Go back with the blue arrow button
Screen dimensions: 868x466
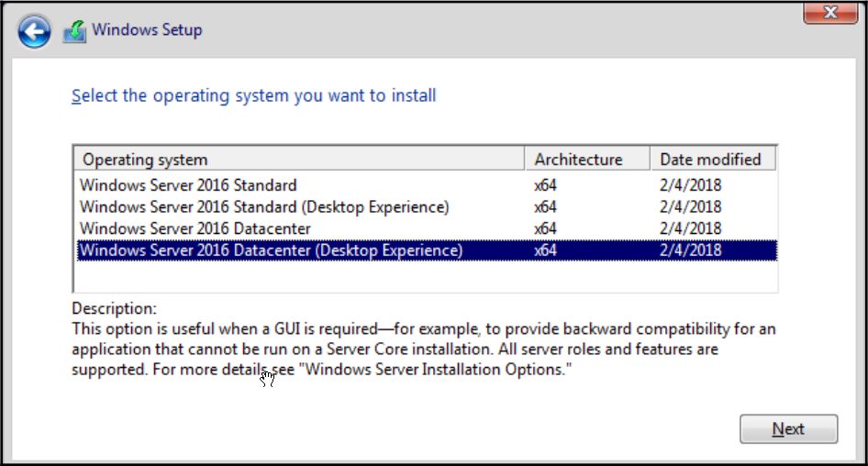pyautogui.click(x=34, y=31)
